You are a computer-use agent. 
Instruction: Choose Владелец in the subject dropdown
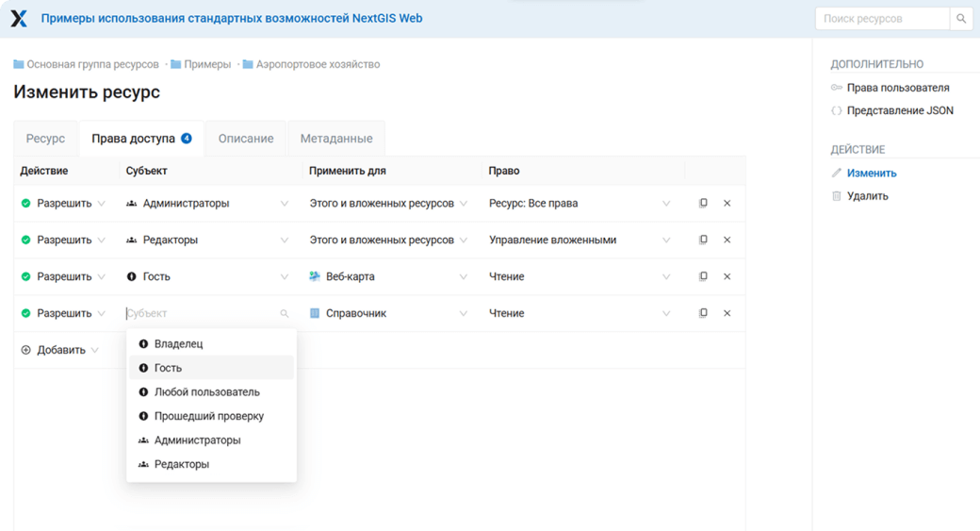pos(178,344)
